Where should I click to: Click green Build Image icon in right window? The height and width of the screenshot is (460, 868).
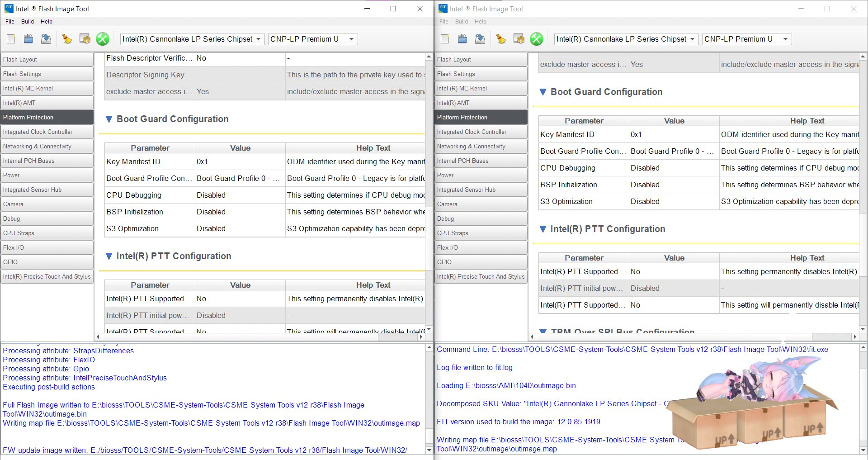(537, 39)
